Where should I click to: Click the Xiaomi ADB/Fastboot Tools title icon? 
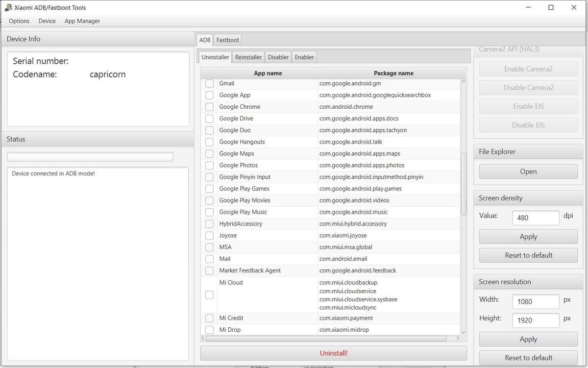coord(8,7)
